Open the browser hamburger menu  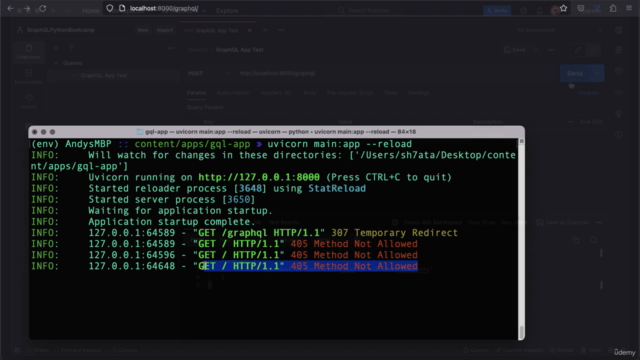629,8
